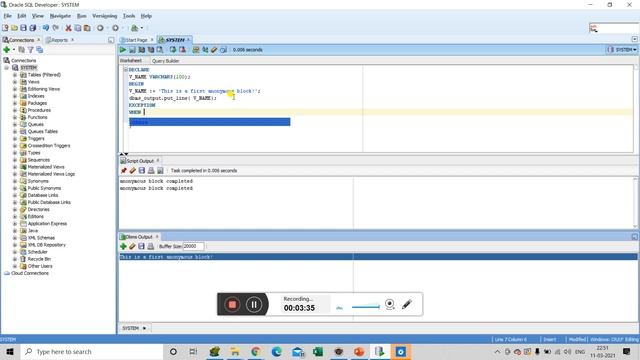Viewport: 640px width, 360px height.
Task: Open Excel from the taskbar
Action: tap(318, 351)
